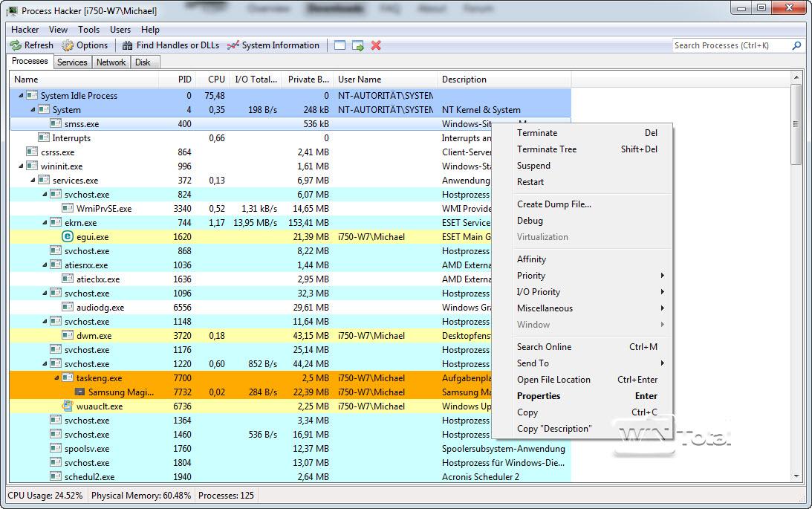Switch to the Services tab
This screenshot has width=812, height=509.
pos(72,62)
